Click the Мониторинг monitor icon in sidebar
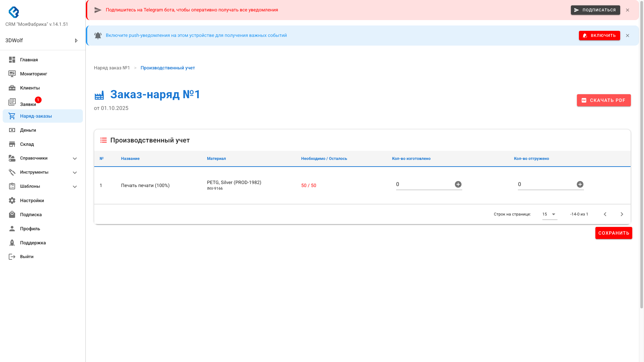 [x=12, y=74]
